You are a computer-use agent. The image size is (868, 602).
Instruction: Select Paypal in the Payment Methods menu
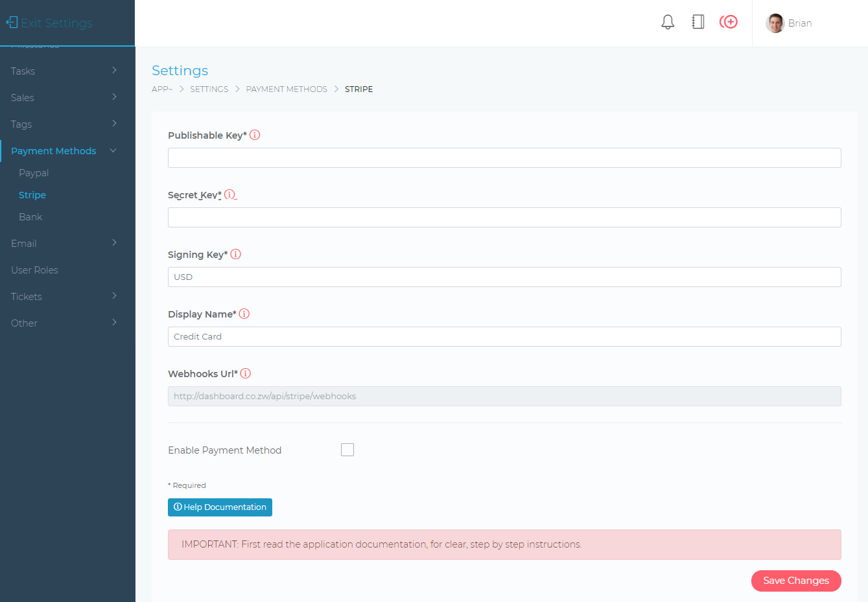[32, 172]
